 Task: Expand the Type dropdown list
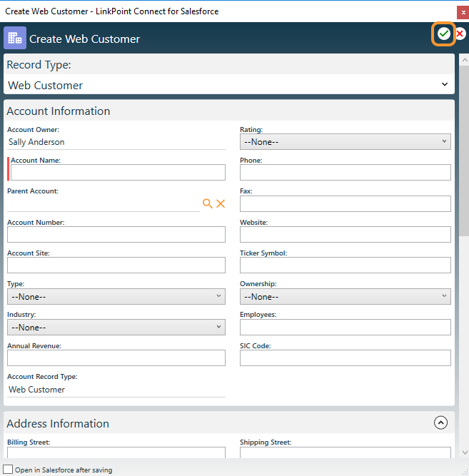coord(116,296)
